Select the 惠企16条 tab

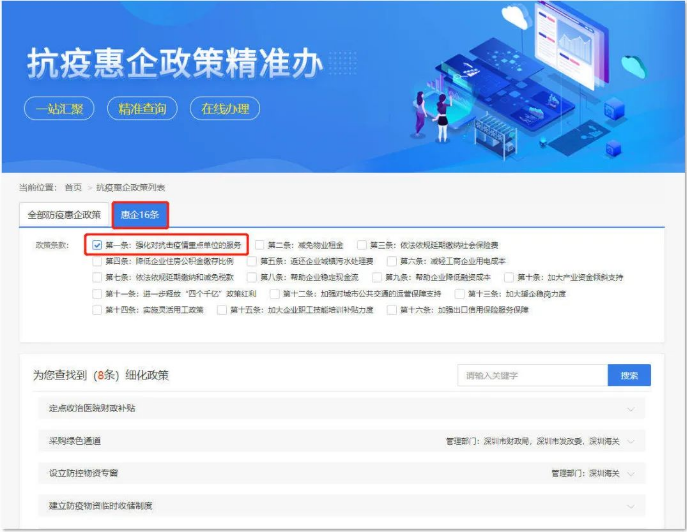[139, 214]
